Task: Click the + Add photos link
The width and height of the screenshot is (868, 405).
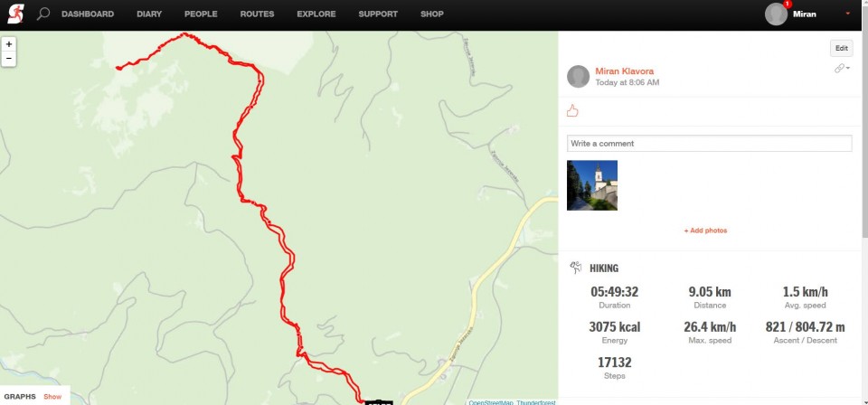Action: pos(705,231)
